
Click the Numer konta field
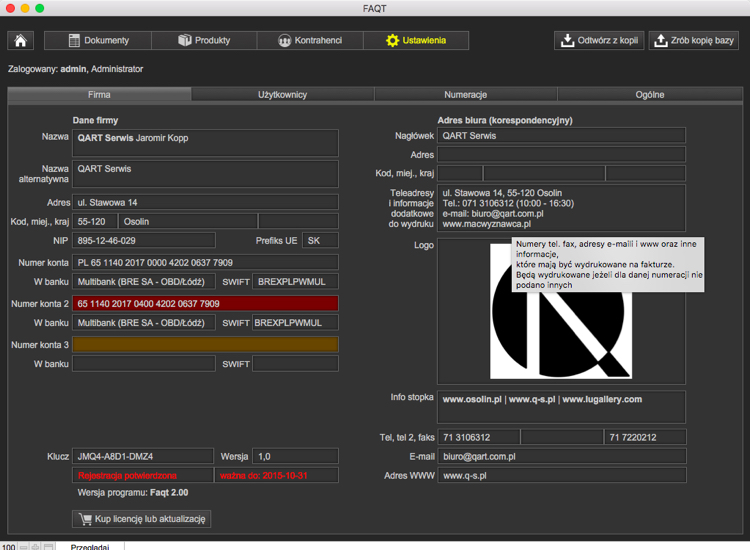click(205, 263)
